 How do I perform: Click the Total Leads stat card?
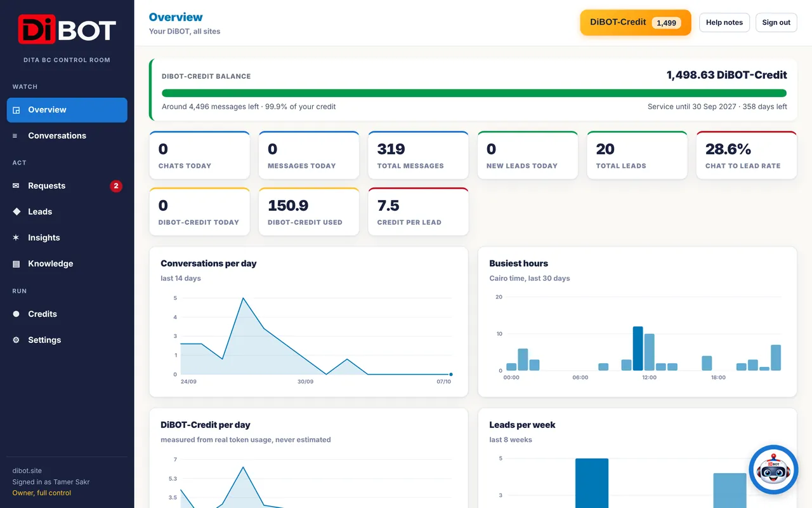pos(637,155)
